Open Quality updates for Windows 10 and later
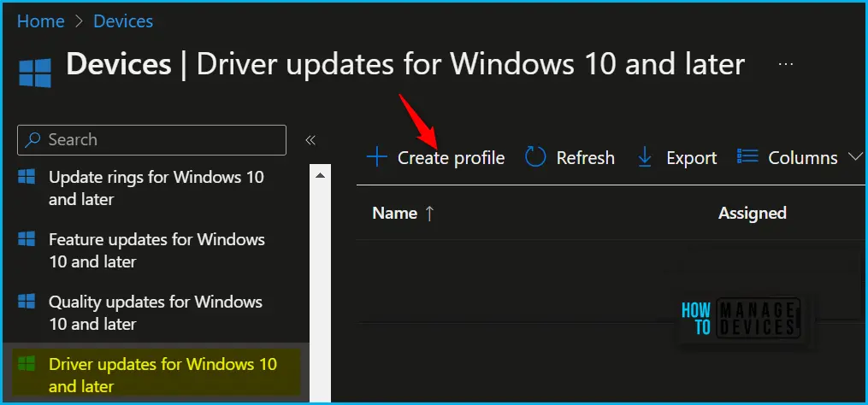Viewport: 868px width, 405px height. tap(156, 313)
